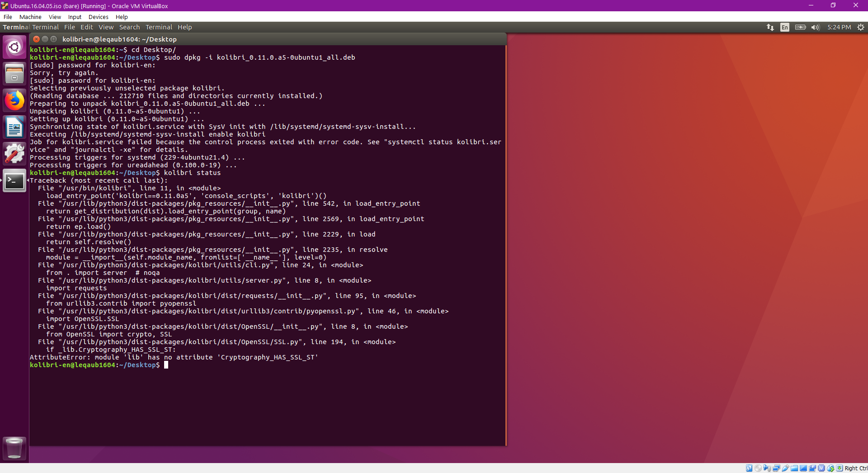This screenshot has width=868, height=473.
Task: Open the Devices menu in VirtualBox
Action: tap(98, 17)
